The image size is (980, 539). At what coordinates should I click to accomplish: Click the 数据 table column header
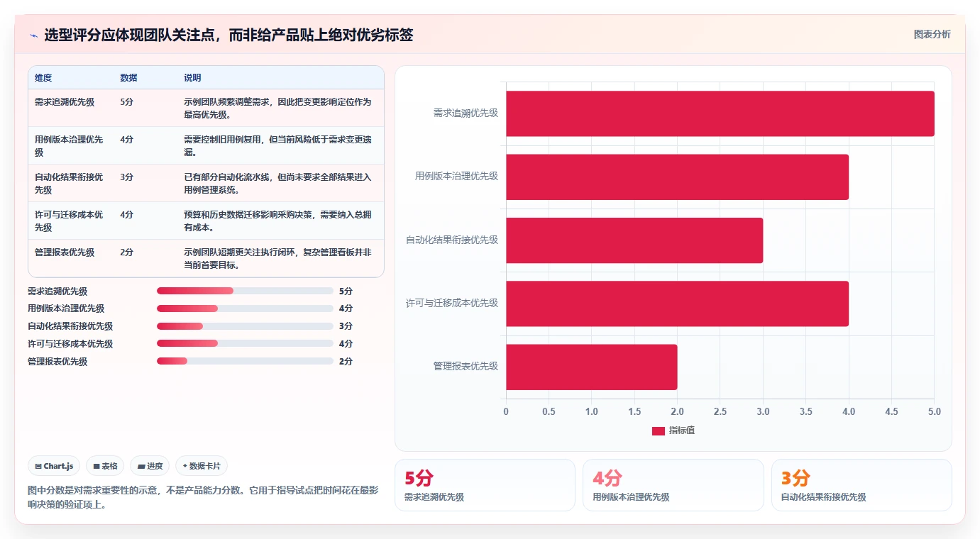[x=128, y=78]
